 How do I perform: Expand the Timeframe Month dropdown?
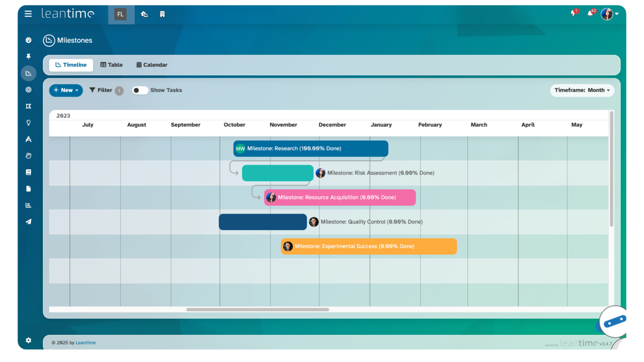point(582,90)
